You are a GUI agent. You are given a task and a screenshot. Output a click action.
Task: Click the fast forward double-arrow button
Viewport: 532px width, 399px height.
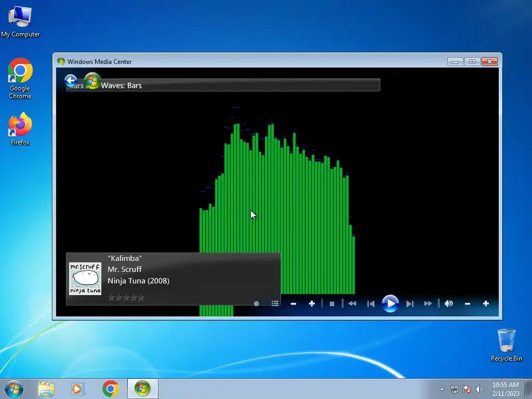428,303
